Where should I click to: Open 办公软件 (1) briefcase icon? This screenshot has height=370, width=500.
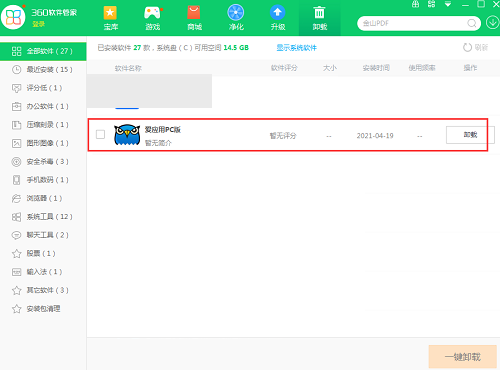point(16,106)
